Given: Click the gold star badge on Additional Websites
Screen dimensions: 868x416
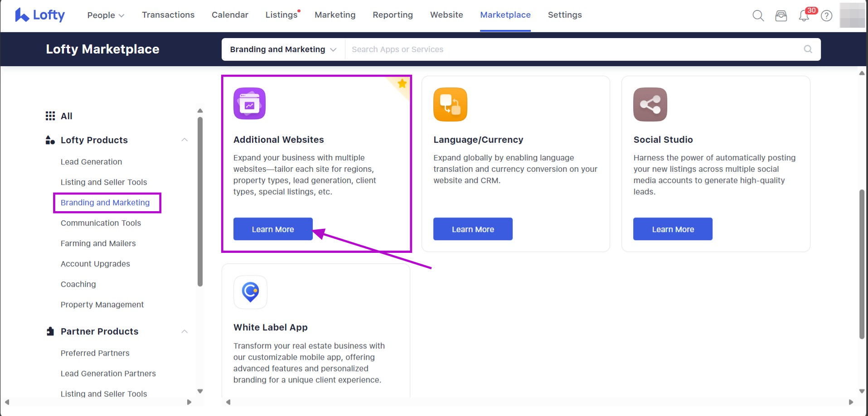Looking at the screenshot, I should tap(402, 84).
